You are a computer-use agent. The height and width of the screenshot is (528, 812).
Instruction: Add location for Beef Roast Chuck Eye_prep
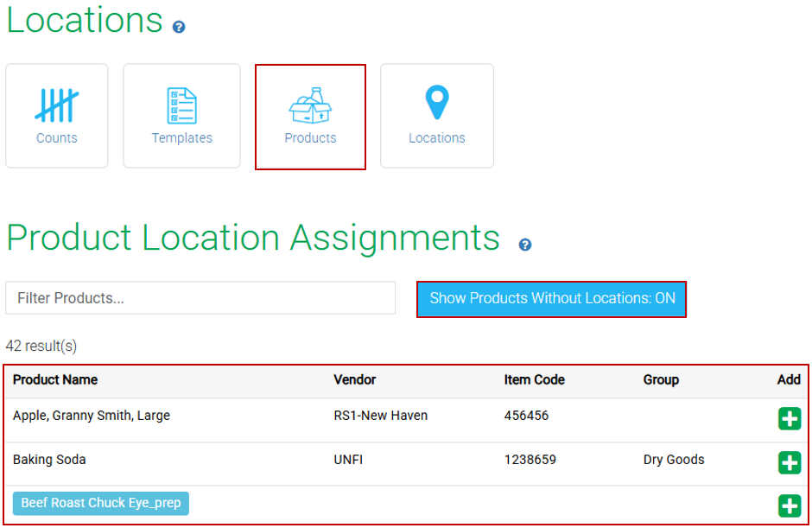coord(790,506)
